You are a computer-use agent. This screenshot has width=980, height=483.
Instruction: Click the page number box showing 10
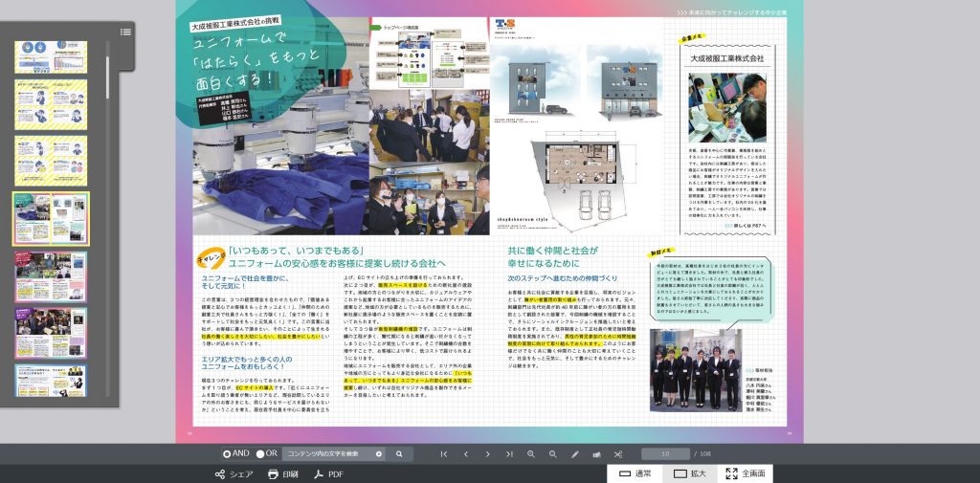666,454
